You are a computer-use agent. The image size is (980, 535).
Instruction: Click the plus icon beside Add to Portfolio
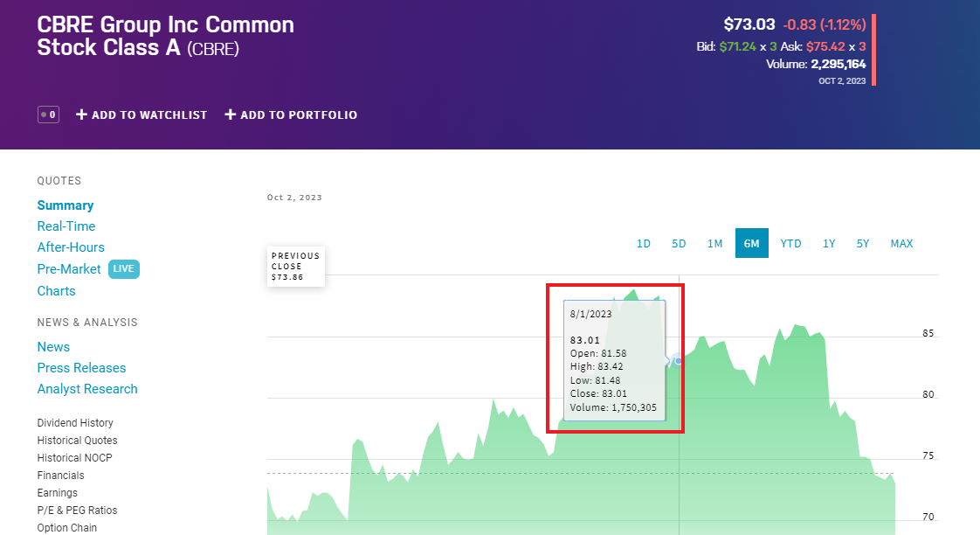click(x=230, y=115)
